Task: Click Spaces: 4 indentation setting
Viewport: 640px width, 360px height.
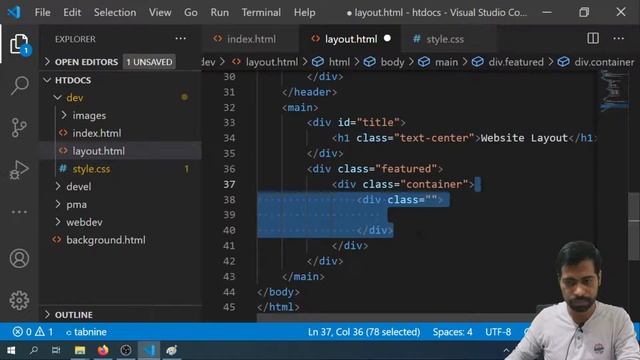Action: click(x=452, y=331)
